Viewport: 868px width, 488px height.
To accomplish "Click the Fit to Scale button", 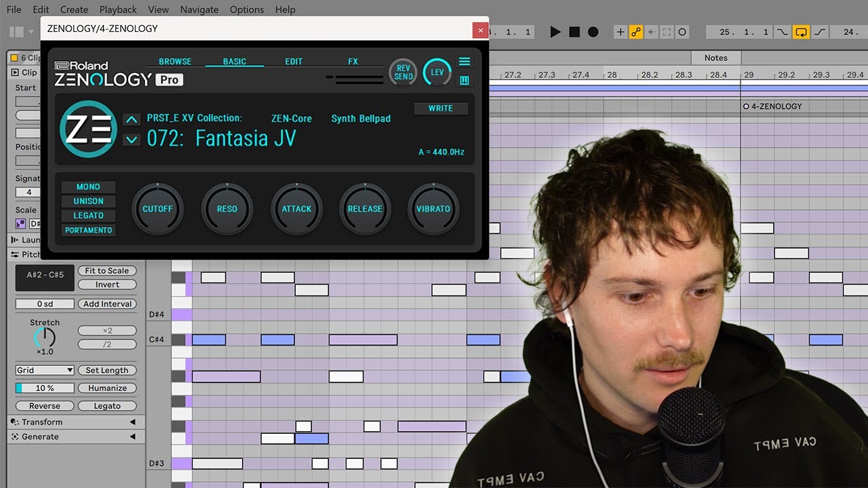I will point(107,270).
